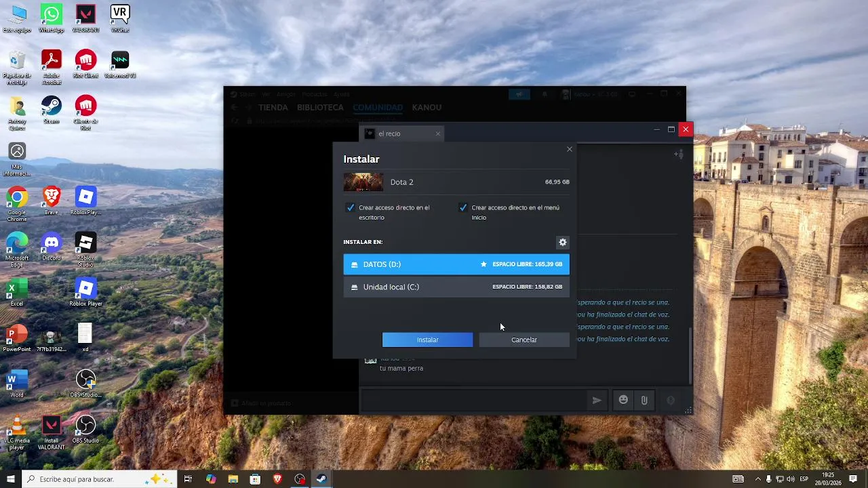This screenshot has width=868, height=488.
Task: Open the Install VALORANT desktop icon
Action: pos(51,432)
